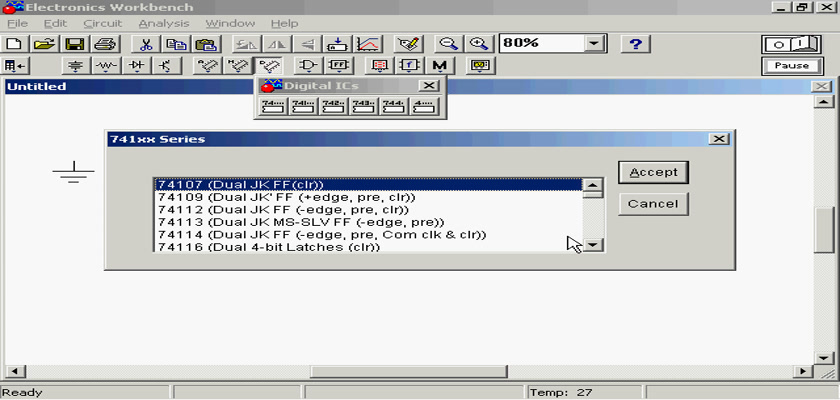Open Transistors parts bin
Screen dimensions: 840x400
[166, 66]
